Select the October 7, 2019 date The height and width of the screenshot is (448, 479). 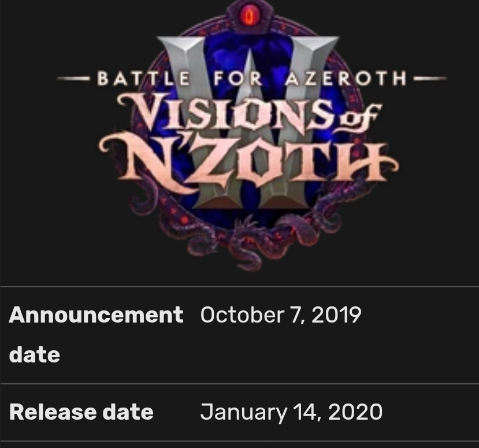(x=280, y=315)
